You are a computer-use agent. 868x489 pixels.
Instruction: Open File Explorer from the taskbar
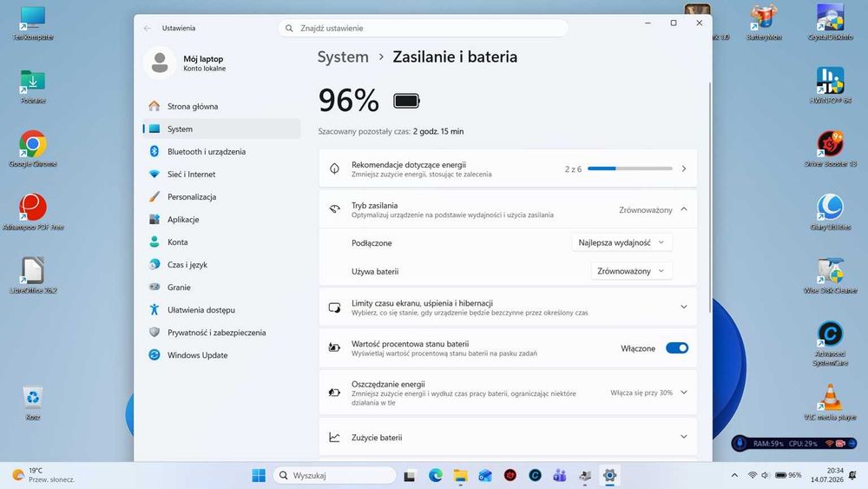[460, 475]
